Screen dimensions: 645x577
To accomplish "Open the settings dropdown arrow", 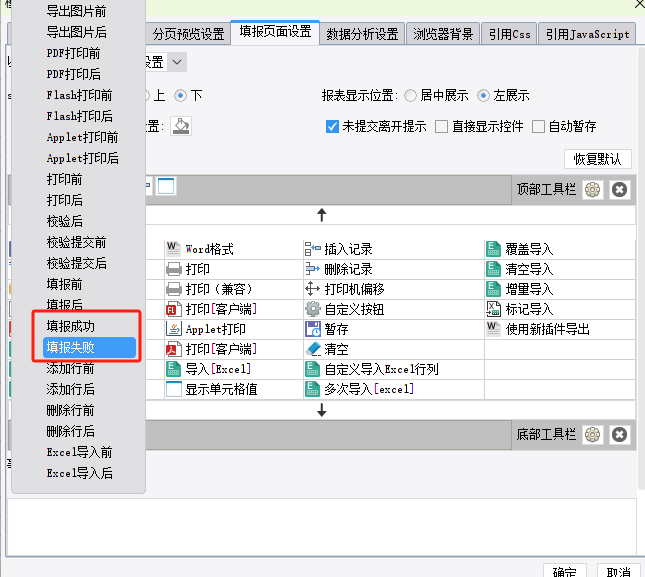I will 177,62.
